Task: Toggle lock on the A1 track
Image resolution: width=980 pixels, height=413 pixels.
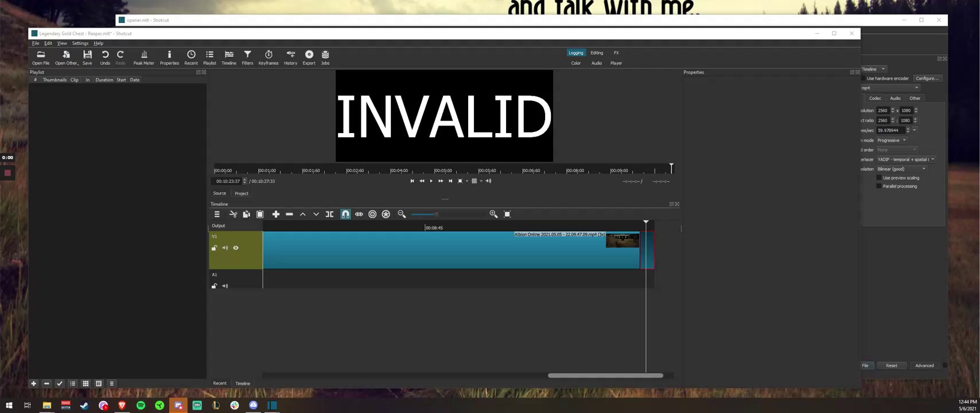Action: point(214,286)
